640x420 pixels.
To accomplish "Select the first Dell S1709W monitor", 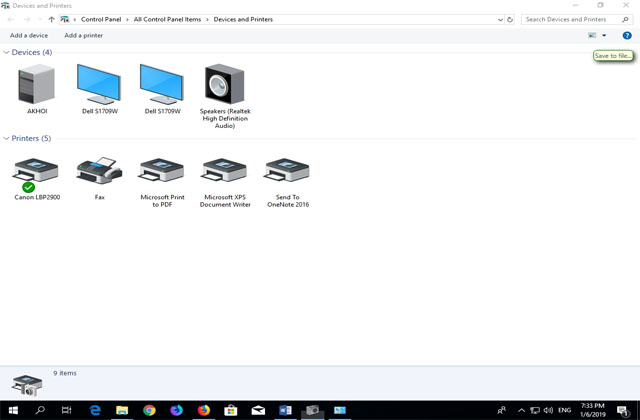I will point(99,85).
